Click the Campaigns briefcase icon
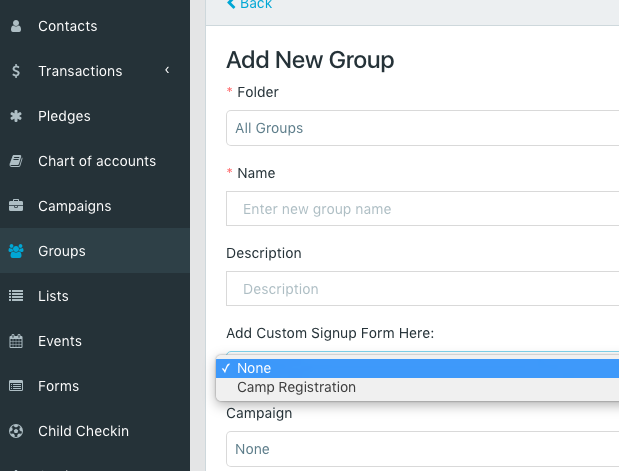The width and height of the screenshot is (619, 471). point(16,206)
